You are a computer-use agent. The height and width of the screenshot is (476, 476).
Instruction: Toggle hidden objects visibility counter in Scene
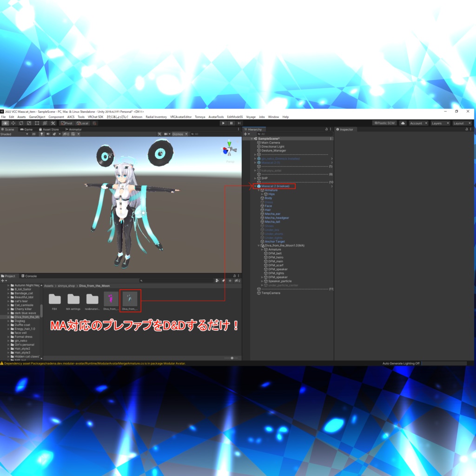pyautogui.click(x=66, y=134)
